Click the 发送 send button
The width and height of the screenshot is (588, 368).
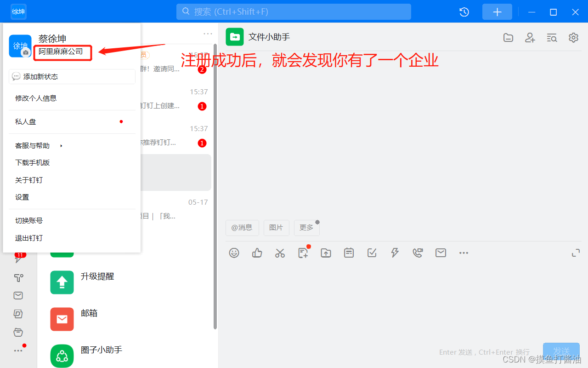click(561, 351)
